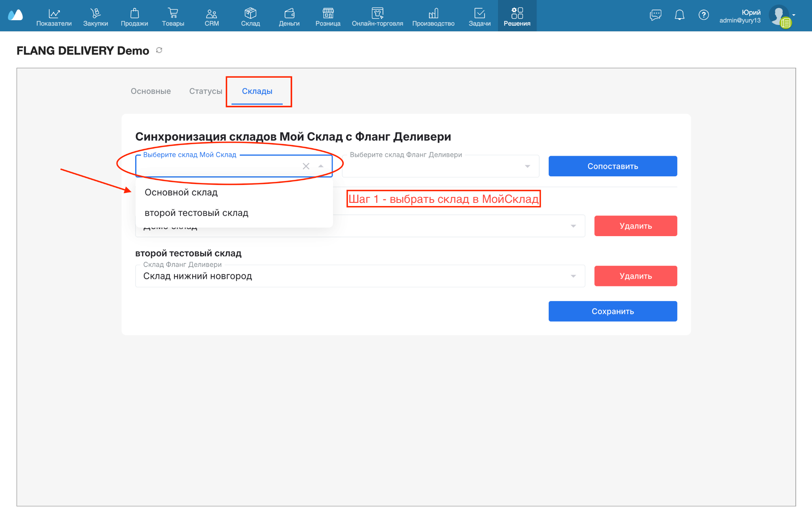Click the MoySklad logo icon
This screenshot has height=523, width=812.
15,15
